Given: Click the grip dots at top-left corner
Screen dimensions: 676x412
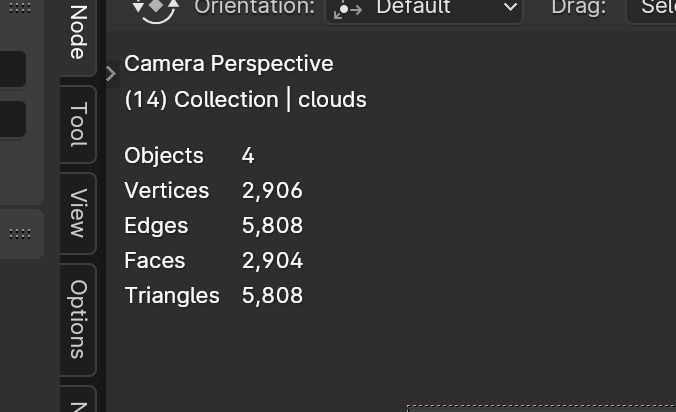Looking at the screenshot, I should (19, 8).
